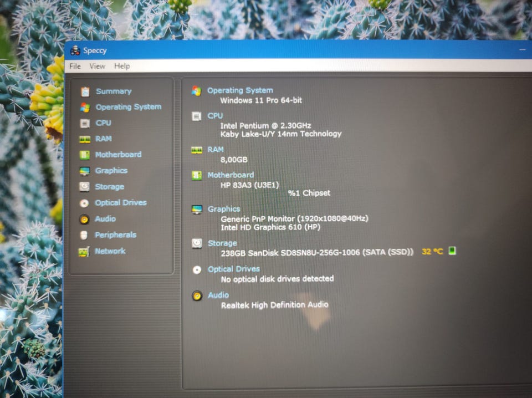Screen dimensions: 532x398
Task: Click the Speccy title bar app icon
Action: click(75, 50)
